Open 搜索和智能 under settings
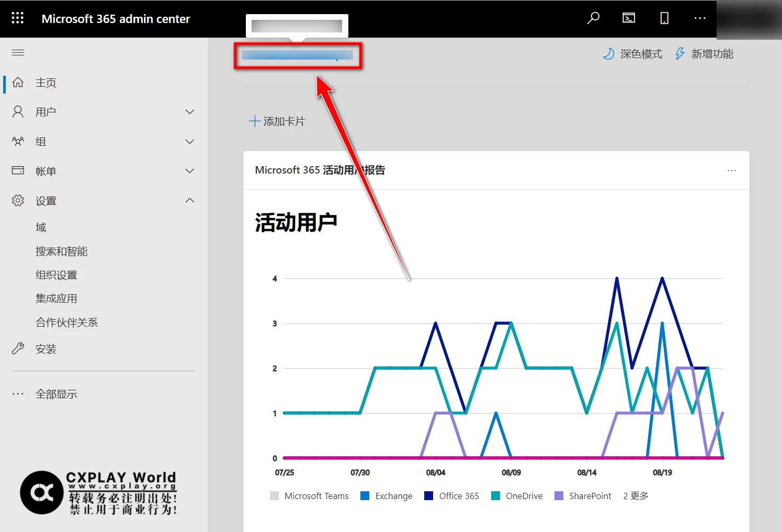Screen dimensions: 782x532 62,251
